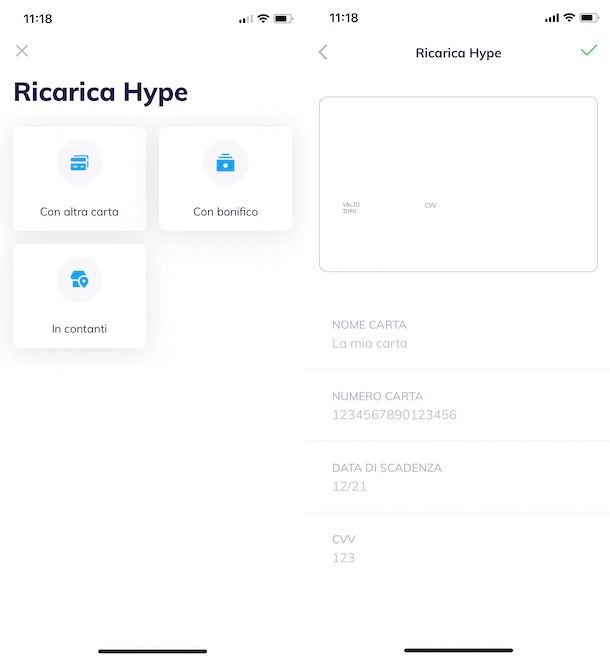Tap the Wi-Fi status icon on right screen
The height and width of the screenshot is (660, 610).
[569, 18]
